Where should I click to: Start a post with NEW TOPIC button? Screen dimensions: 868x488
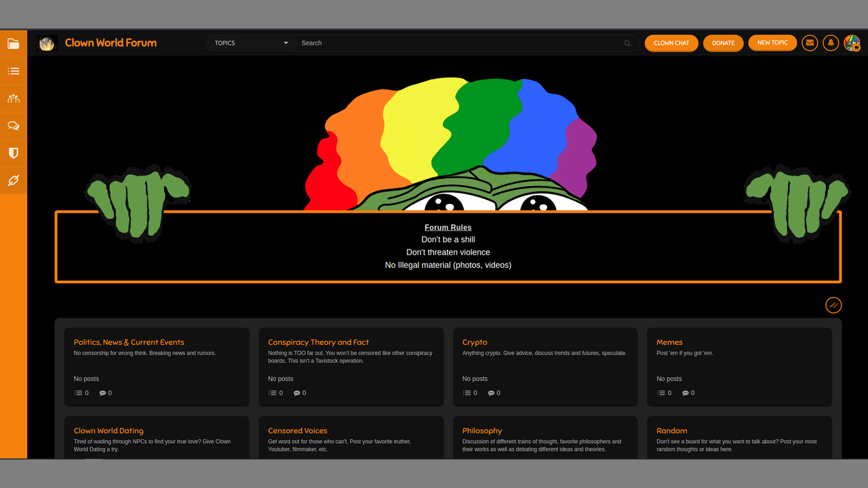click(x=772, y=43)
